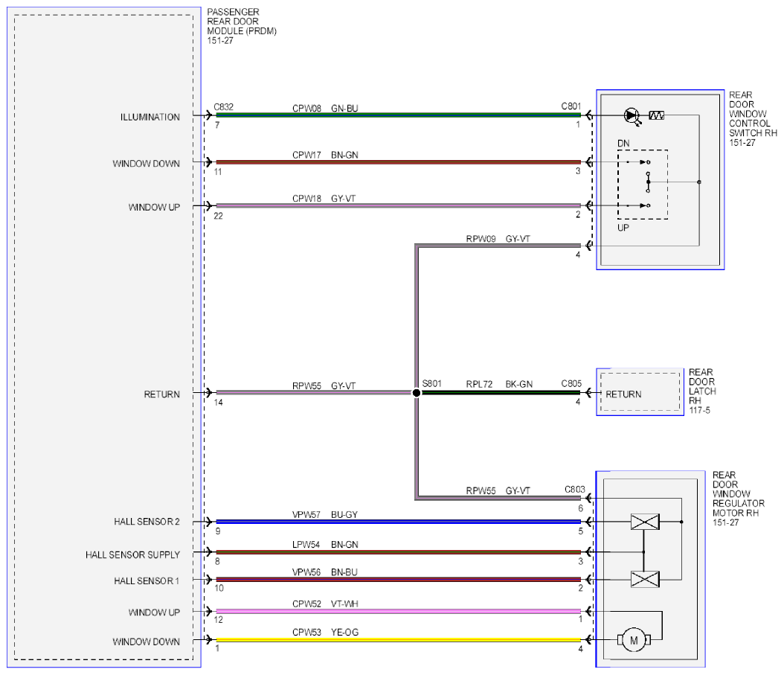Select the LED symbol in the window switch
784x675 pixels.
pos(632,115)
